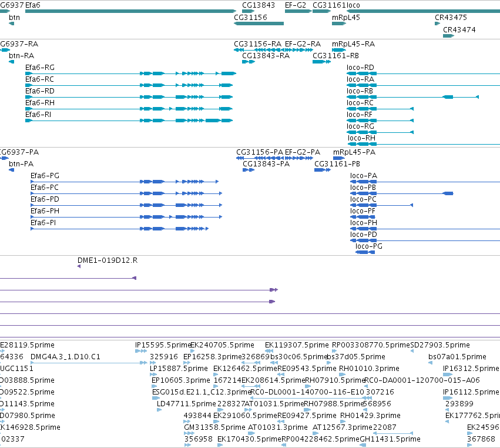500x448 pixels.
Task: Select transcript EF-G2-RA label
Action: (303, 44)
